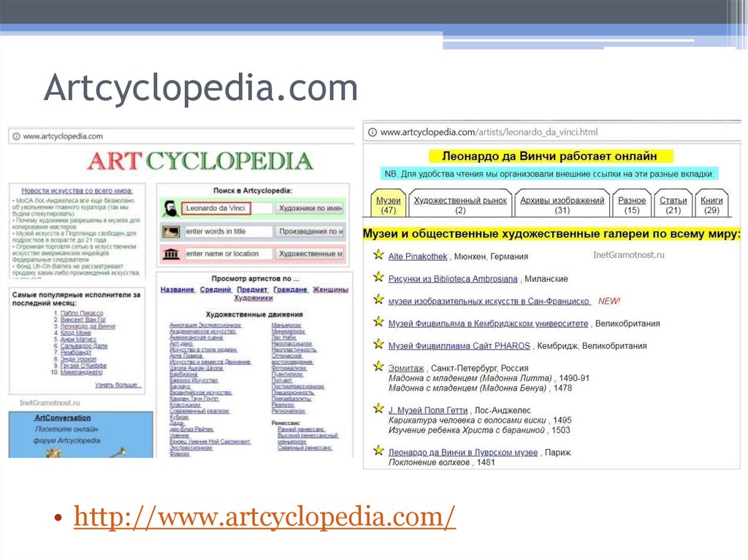748x560 pixels.
Task: Click the artists/leonardo_da_vinci.html address bar
Action: pyautogui.click(x=552, y=132)
